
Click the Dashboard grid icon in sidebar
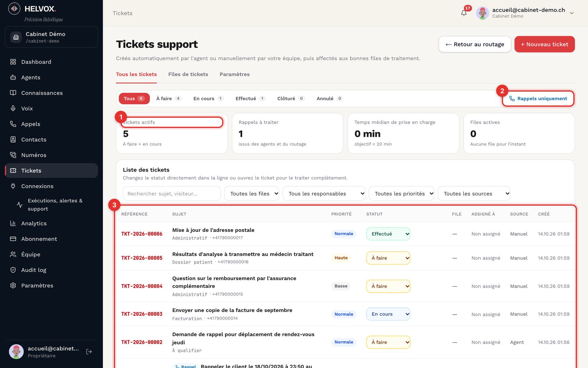pos(13,62)
